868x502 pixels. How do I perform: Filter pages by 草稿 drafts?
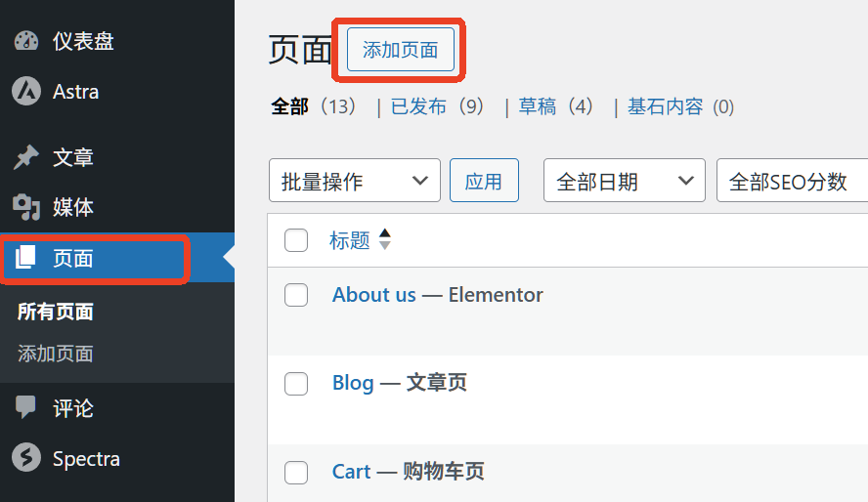(538, 106)
